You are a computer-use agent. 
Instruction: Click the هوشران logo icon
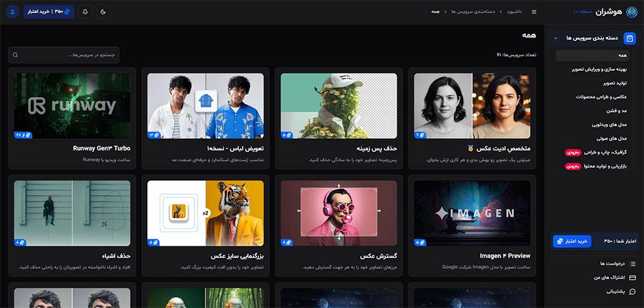632,12
